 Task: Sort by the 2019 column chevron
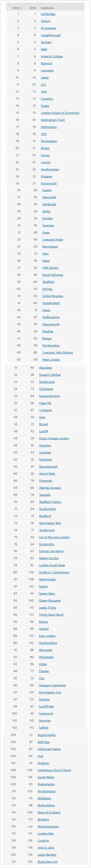pos(21,8)
